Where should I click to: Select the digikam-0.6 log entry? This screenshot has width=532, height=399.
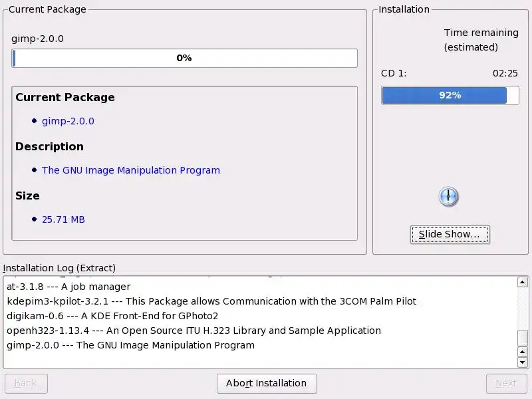pos(112,316)
